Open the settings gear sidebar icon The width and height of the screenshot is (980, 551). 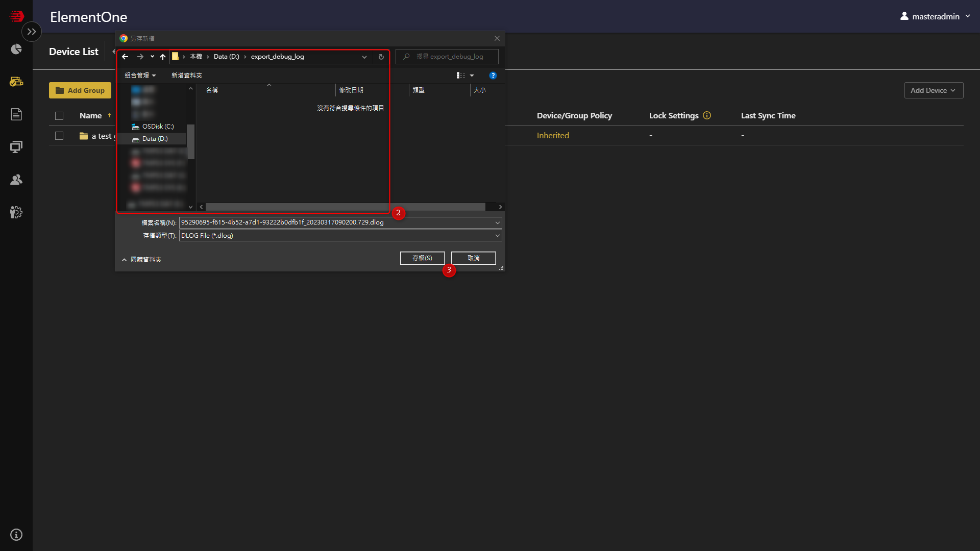click(16, 212)
